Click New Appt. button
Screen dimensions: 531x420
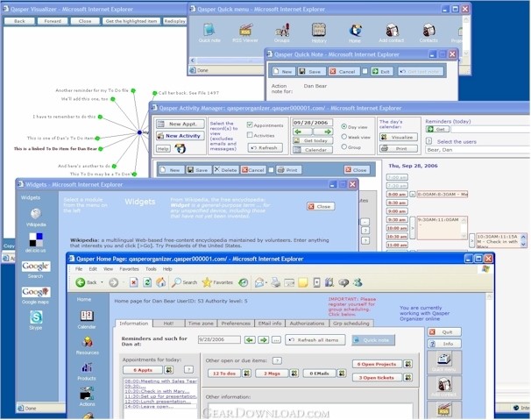(181, 124)
